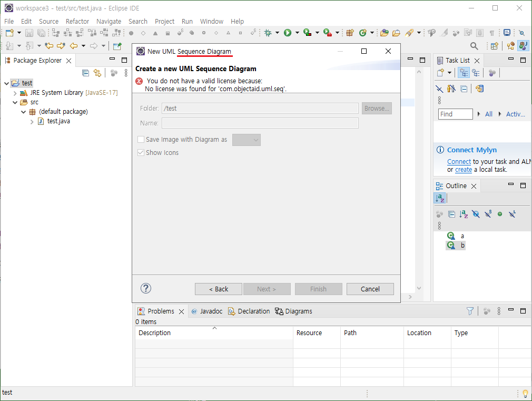Switch to the Java perspective icon
532x401 pixels.
tap(523, 45)
